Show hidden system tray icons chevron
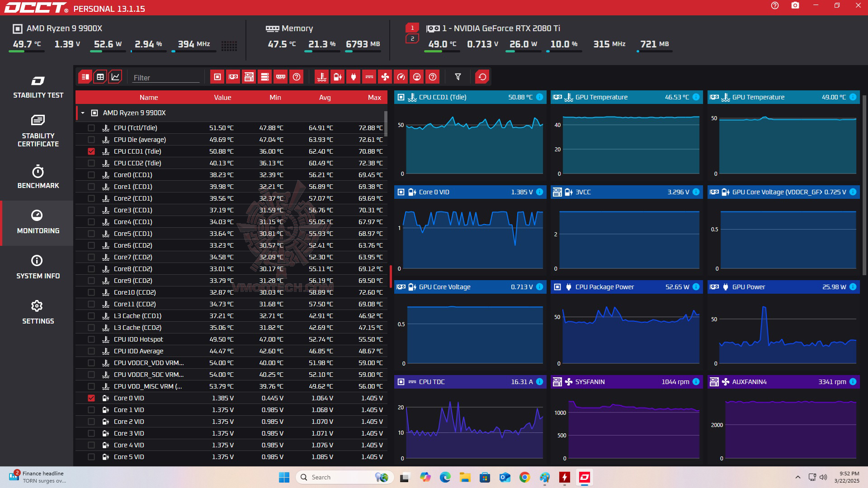The image size is (868, 488). [797, 477]
